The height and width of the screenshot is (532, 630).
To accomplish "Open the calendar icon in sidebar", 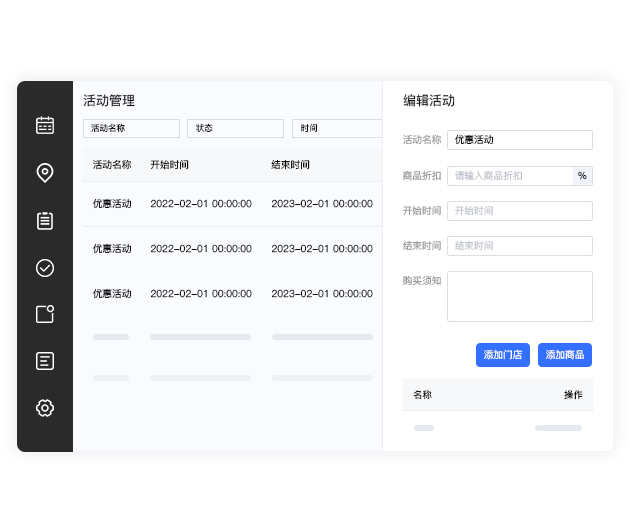I will [45, 126].
